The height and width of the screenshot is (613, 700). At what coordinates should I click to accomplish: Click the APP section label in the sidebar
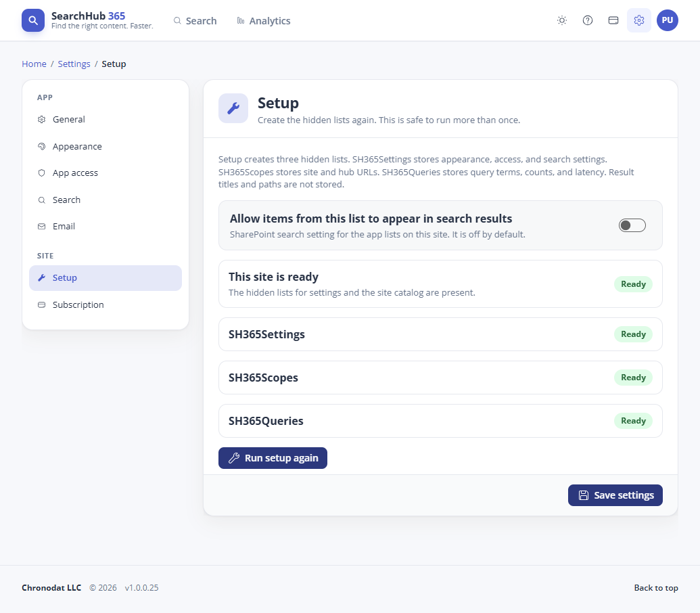pyautogui.click(x=45, y=97)
